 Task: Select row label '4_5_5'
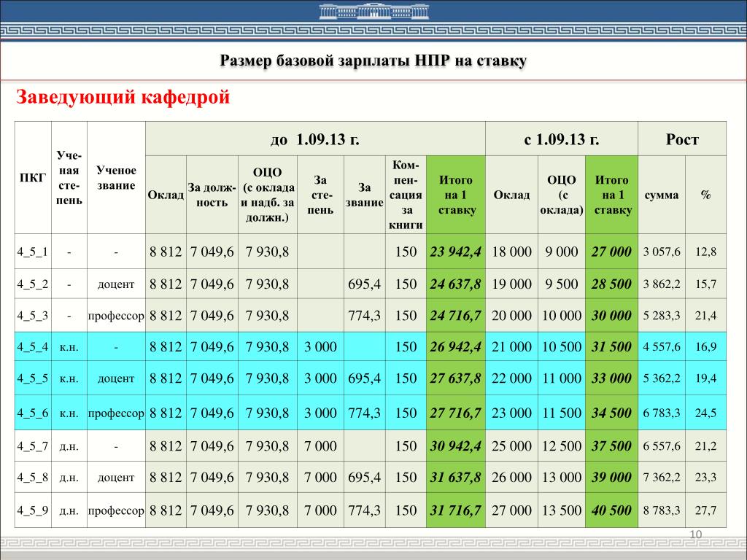(33, 378)
